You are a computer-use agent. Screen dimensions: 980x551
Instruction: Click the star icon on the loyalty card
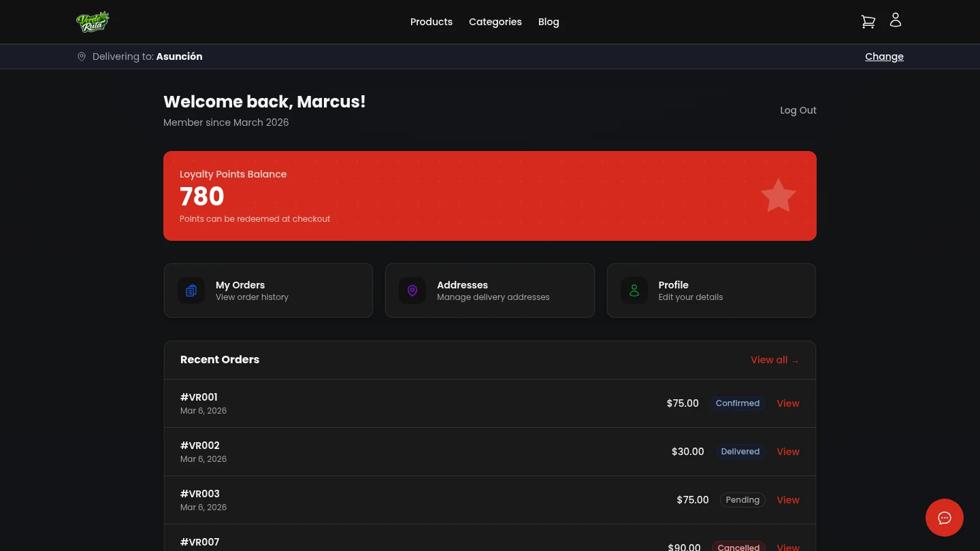(x=778, y=196)
